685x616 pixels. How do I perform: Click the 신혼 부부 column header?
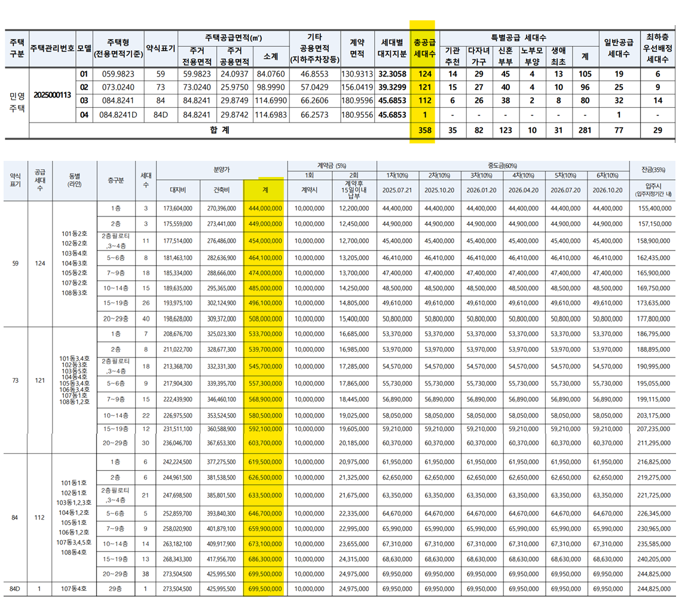point(506,56)
